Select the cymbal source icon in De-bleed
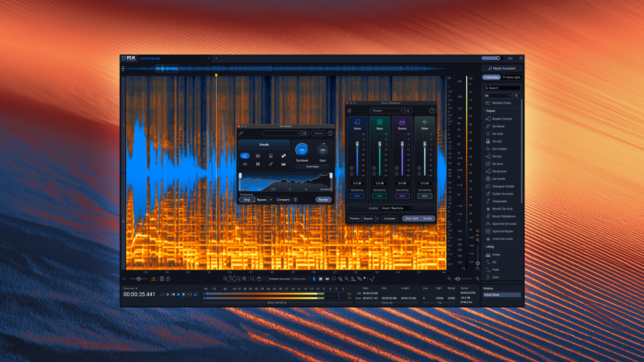 245,164
